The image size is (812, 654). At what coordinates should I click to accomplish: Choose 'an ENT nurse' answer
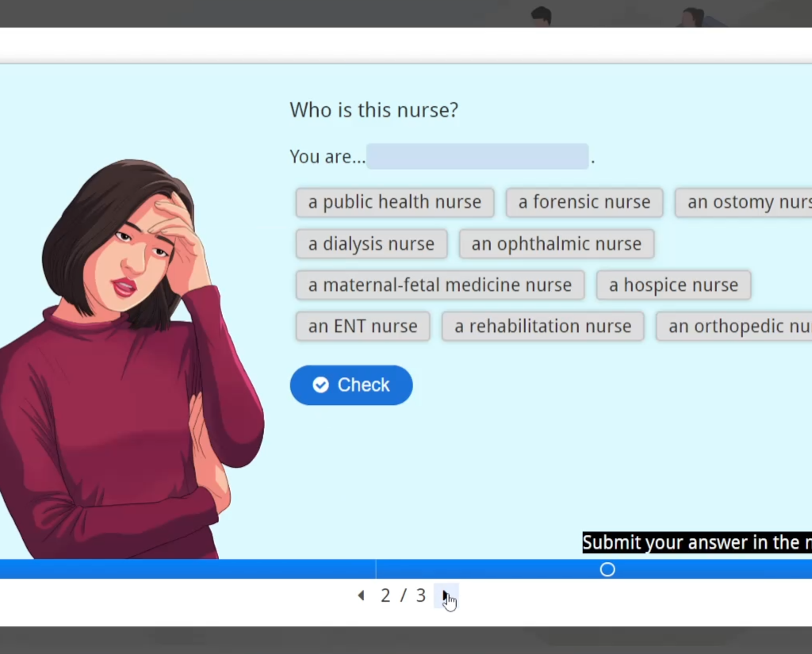[362, 327]
